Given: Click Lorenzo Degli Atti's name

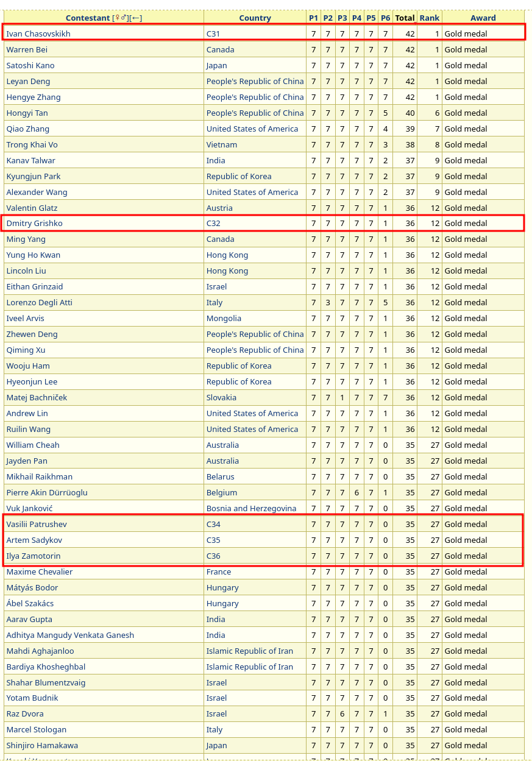Looking at the screenshot, I should (39, 302).
